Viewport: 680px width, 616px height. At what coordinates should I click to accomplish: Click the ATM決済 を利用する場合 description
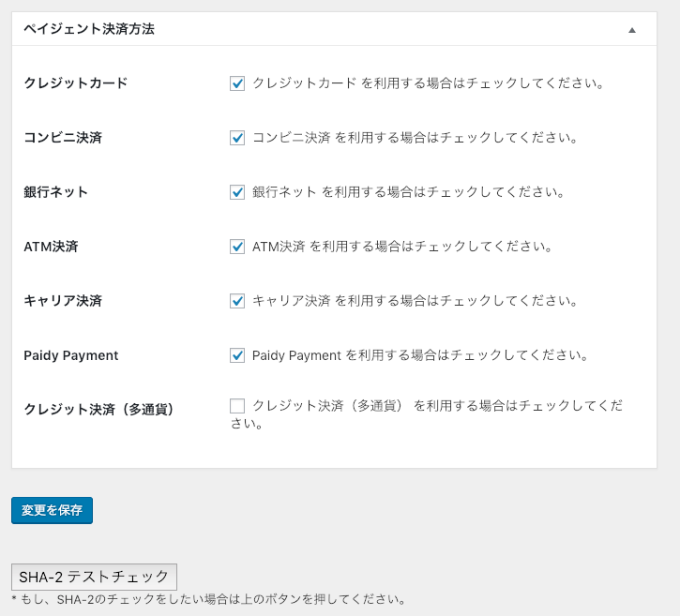(x=402, y=247)
